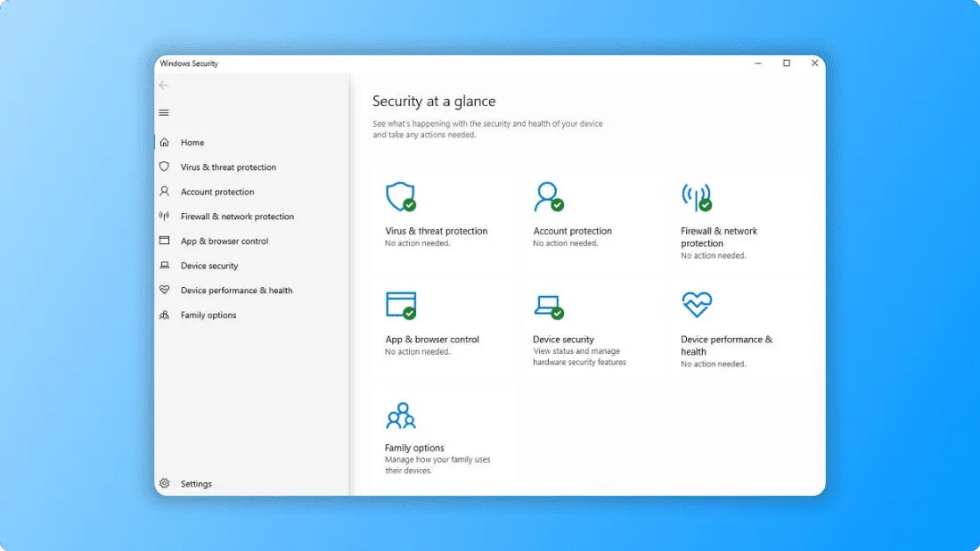Open Device performance & health heart tile icon
Screen dimensions: 980x551
coord(697,305)
